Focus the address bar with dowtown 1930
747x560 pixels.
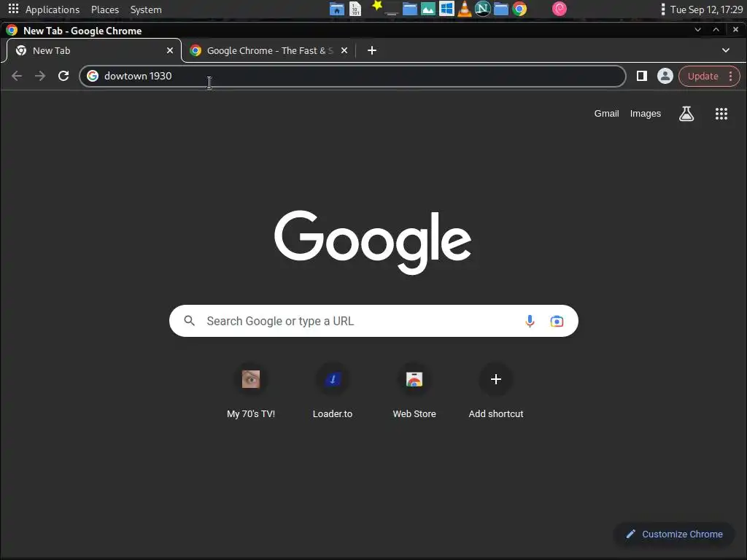pyautogui.click(x=352, y=76)
